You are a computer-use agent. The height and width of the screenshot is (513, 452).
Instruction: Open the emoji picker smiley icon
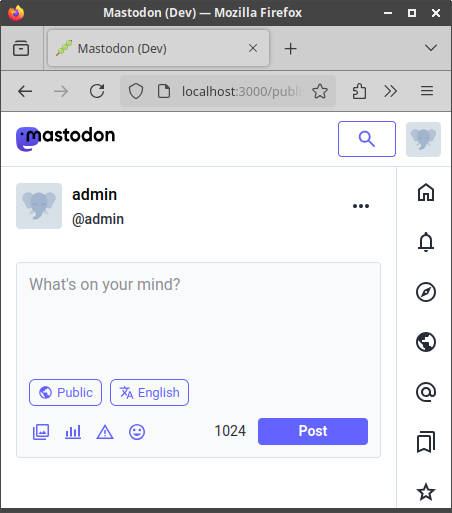[137, 432]
